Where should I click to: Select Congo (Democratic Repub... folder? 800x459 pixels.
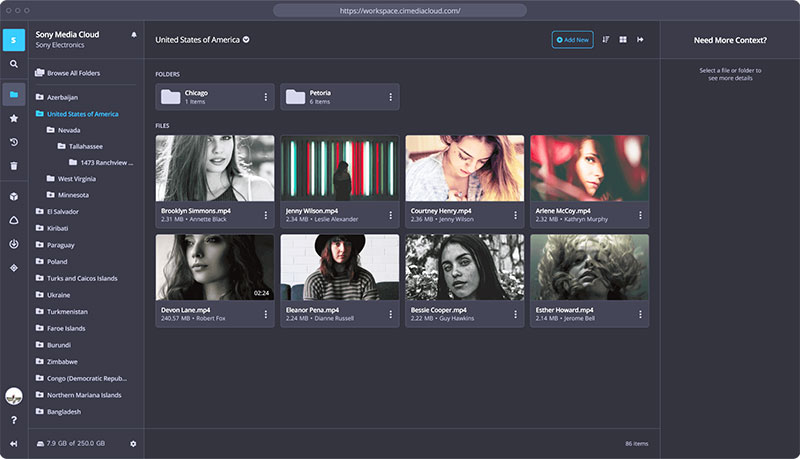pos(82,378)
